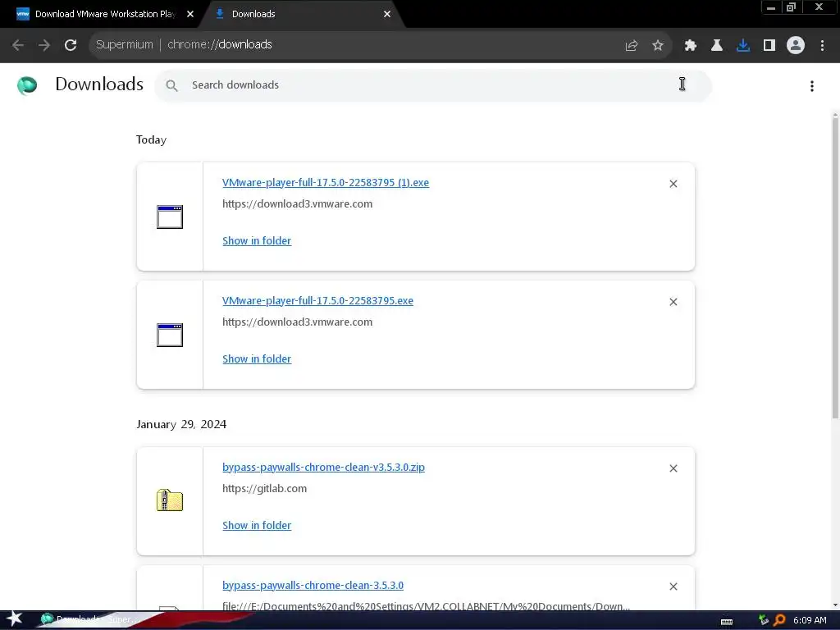The width and height of the screenshot is (840, 630).
Task: Click the zip folder icon of bypass-paywalls zip
Action: 170,500
